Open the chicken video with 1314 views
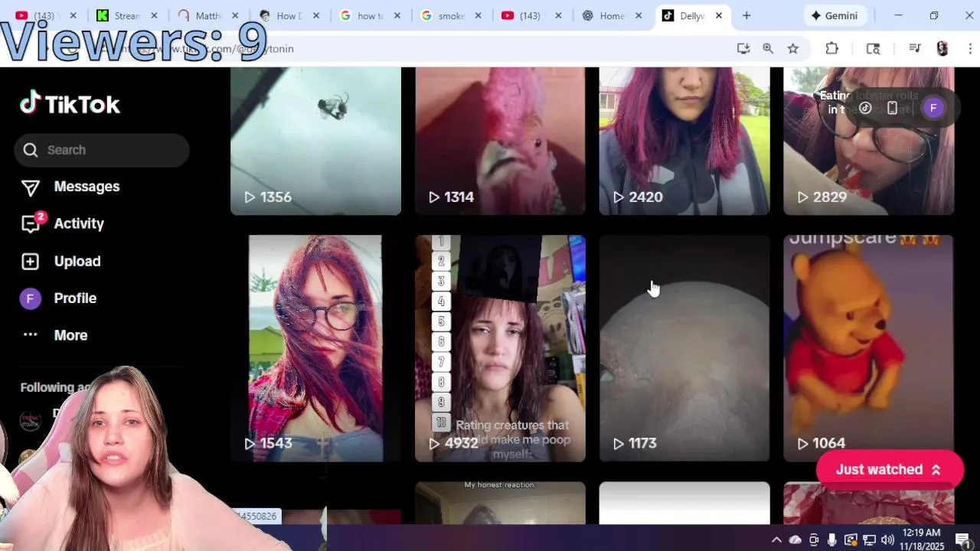The width and height of the screenshot is (980, 551). (x=500, y=141)
